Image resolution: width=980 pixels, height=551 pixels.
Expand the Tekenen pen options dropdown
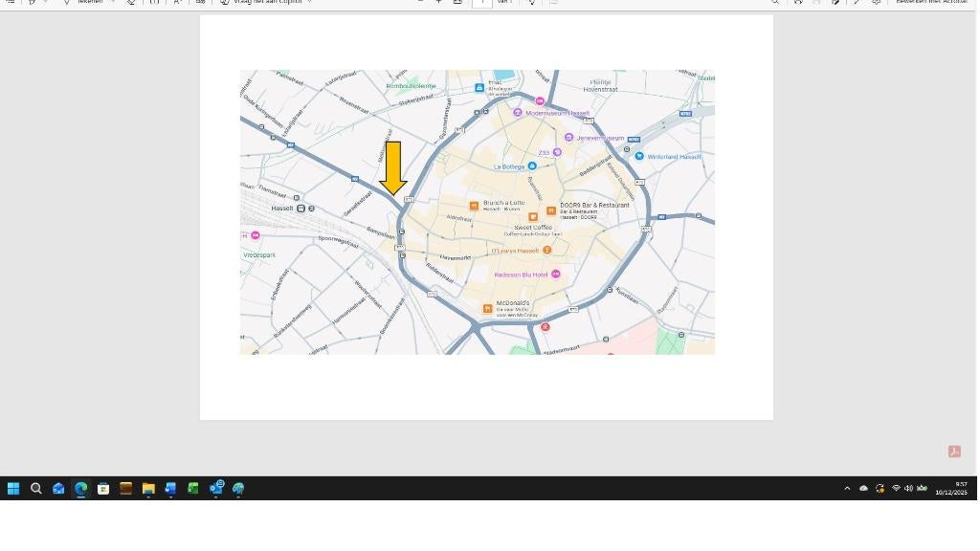(x=113, y=3)
